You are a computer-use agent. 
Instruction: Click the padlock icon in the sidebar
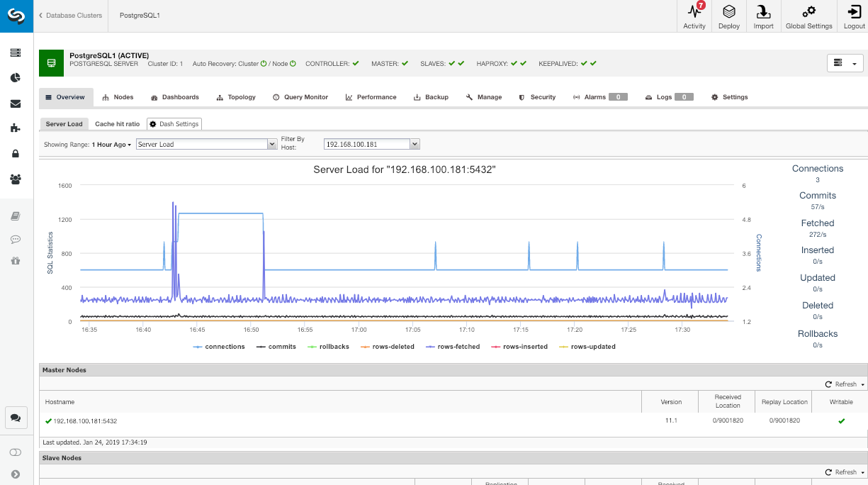pyautogui.click(x=16, y=154)
